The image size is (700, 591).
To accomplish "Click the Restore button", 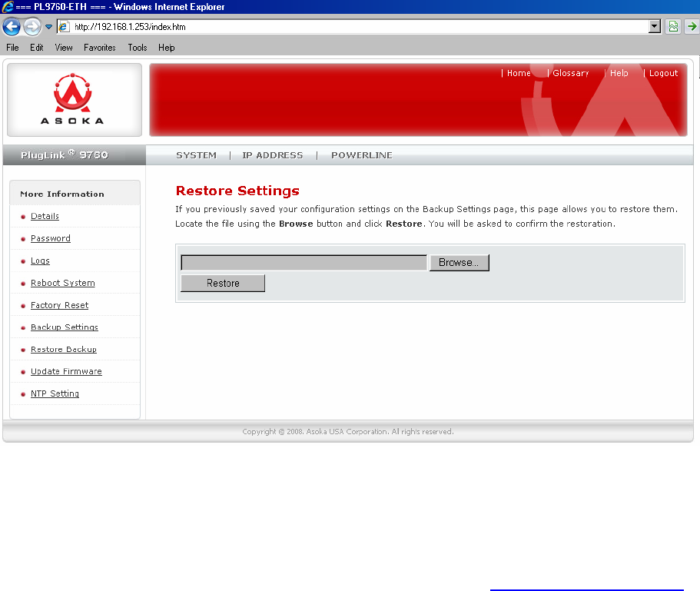I will (x=223, y=284).
